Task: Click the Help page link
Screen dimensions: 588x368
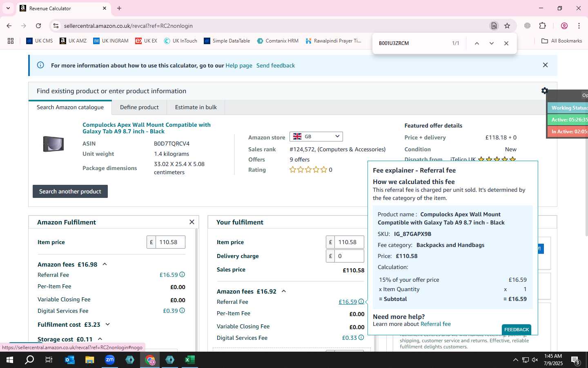Action: click(239, 65)
